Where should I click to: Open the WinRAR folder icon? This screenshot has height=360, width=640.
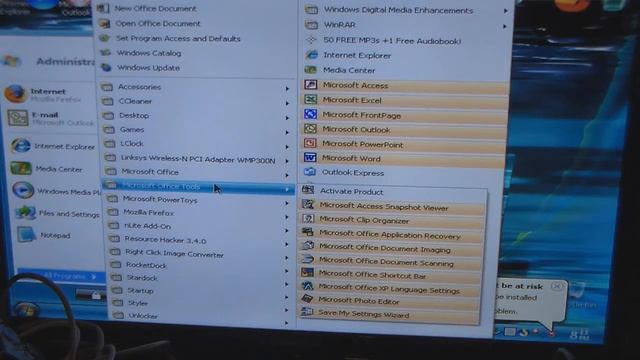pos(311,25)
